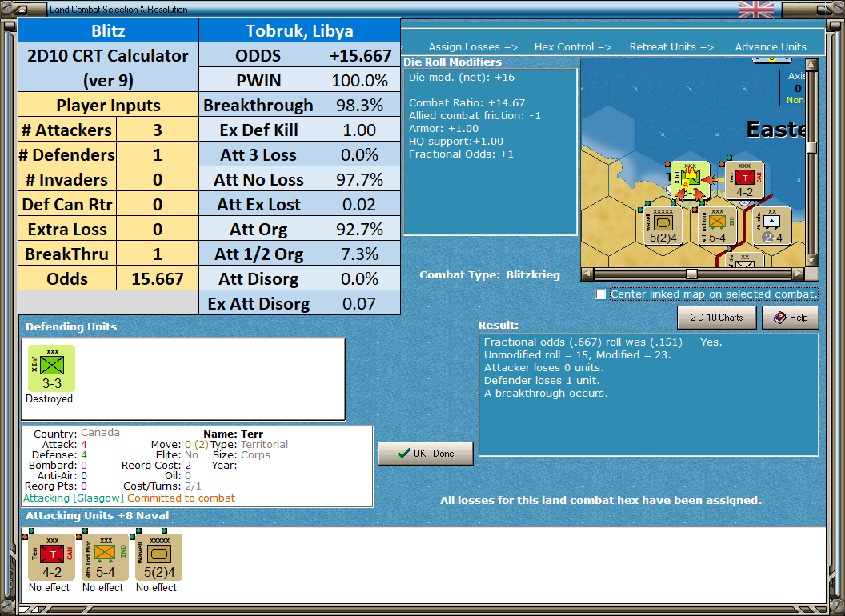Click the Tobruk, Libya header cell

[299, 30]
